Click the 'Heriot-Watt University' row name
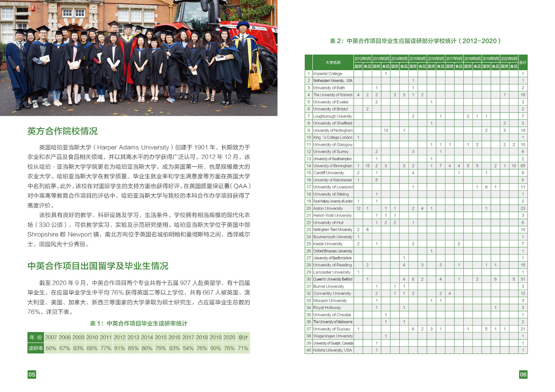The width and height of the screenshot is (555, 392). point(332,215)
